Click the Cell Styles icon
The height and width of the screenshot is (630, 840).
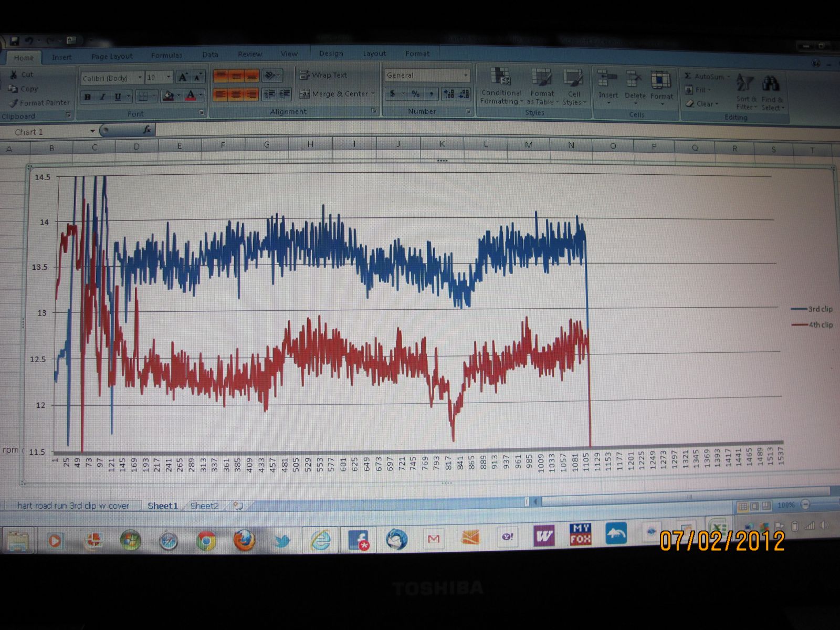tap(573, 79)
